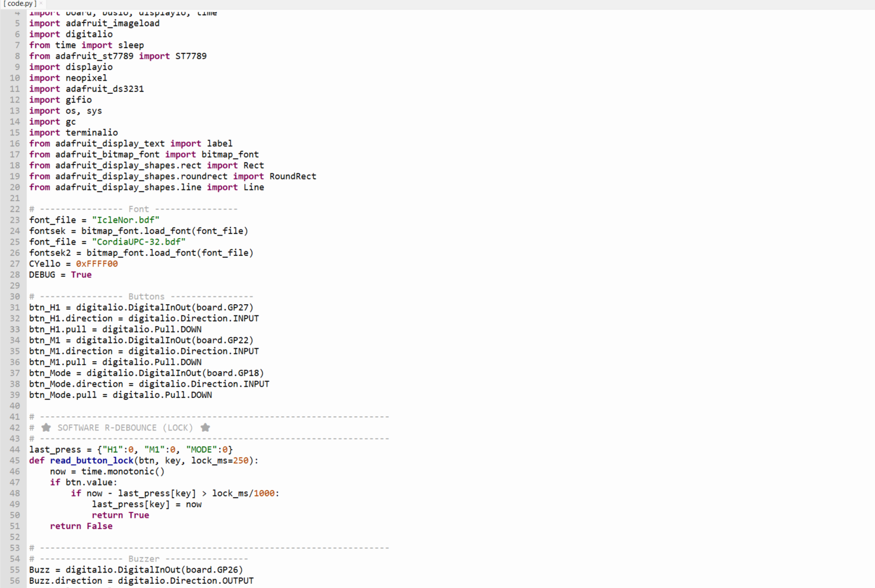Click the Buttons section comment header

146,296
